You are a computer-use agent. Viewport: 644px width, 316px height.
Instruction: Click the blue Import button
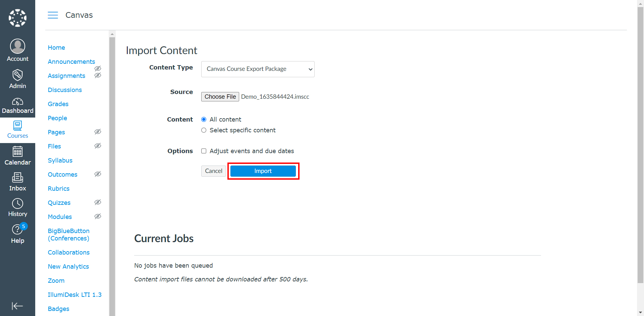263,171
